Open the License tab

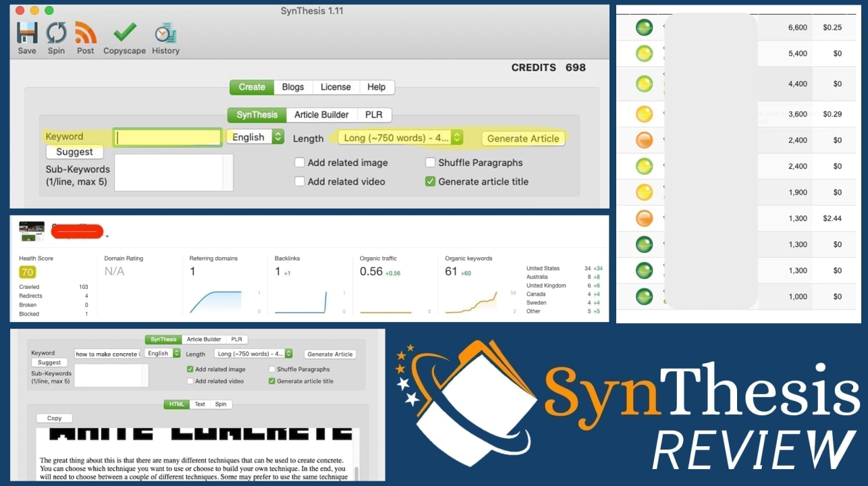click(335, 87)
